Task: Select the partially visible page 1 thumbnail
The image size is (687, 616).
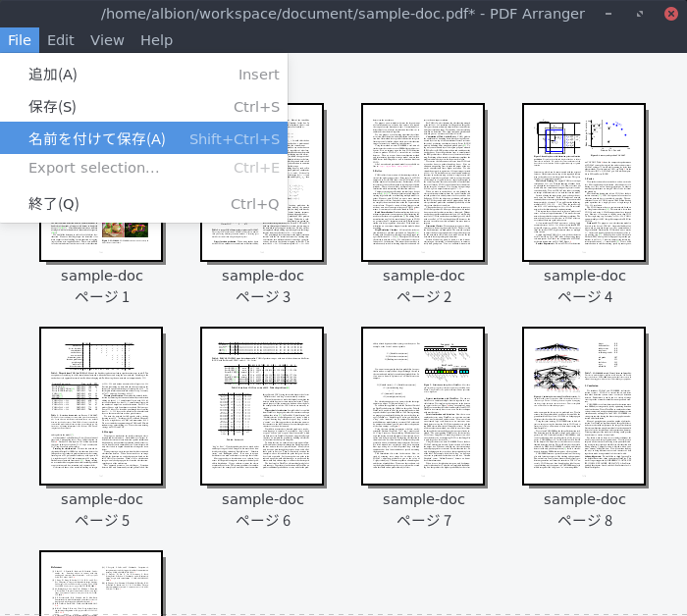Action: coord(101,242)
